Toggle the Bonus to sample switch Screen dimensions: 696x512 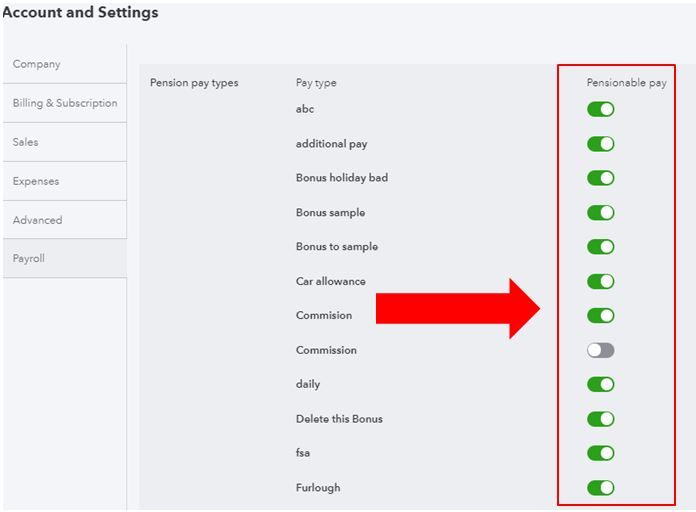tap(601, 247)
